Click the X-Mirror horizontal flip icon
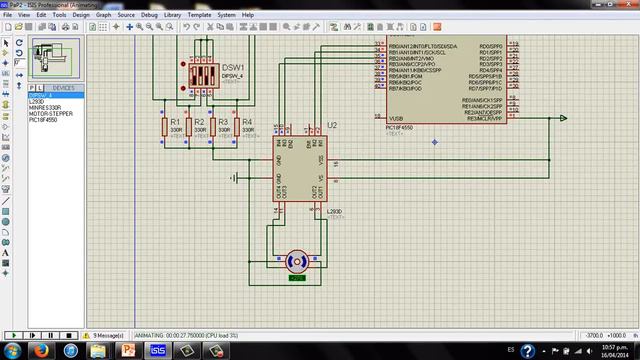The width and height of the screenshot is (640, 360). [x=19, y=75]
